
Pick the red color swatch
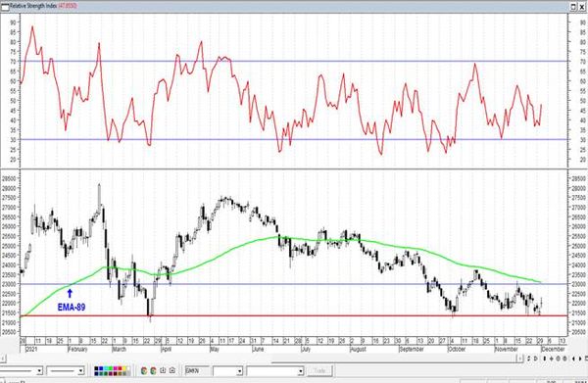pos(120,368)
